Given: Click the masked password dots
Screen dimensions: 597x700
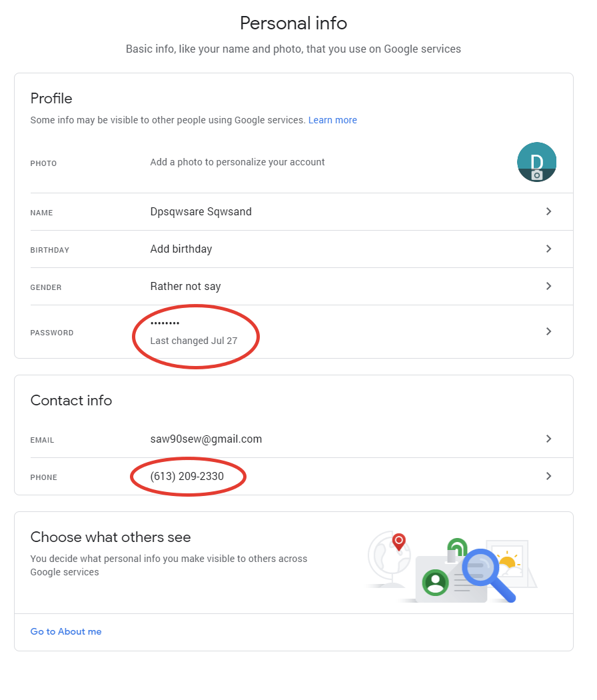Looking at the screenshot, I should 165,324.
